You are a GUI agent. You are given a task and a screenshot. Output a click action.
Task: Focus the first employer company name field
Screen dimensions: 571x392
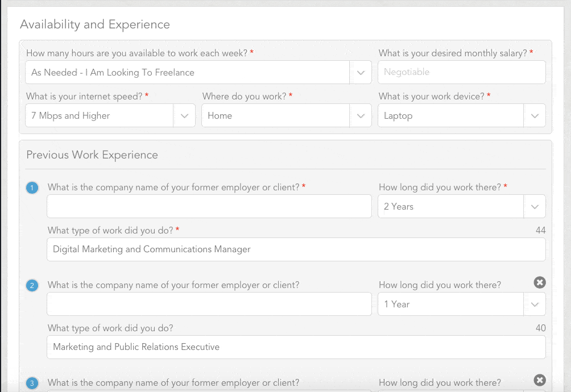pyautogui.click(x=209, y=207)
